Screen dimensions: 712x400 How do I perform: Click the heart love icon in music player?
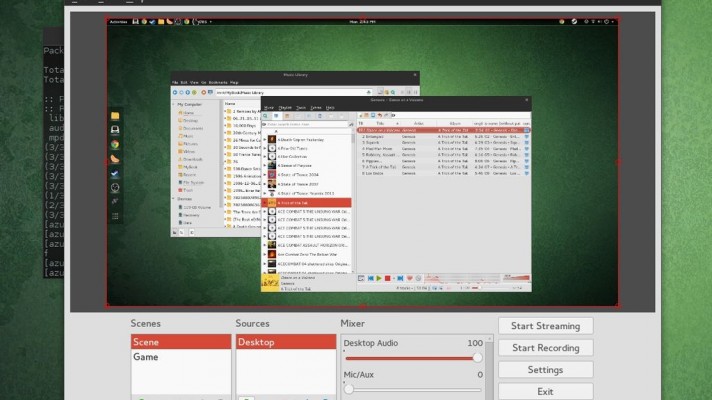[410, 278]
